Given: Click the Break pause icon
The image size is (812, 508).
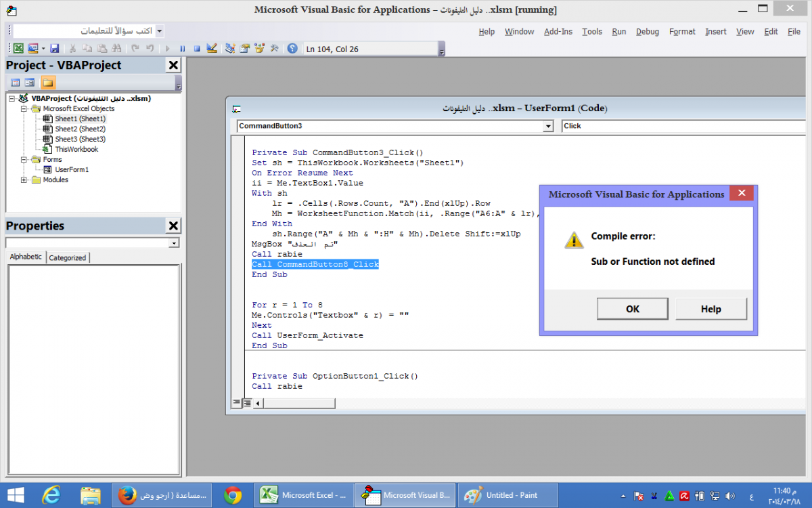Looking at the screenshot, I should point(182,48).
